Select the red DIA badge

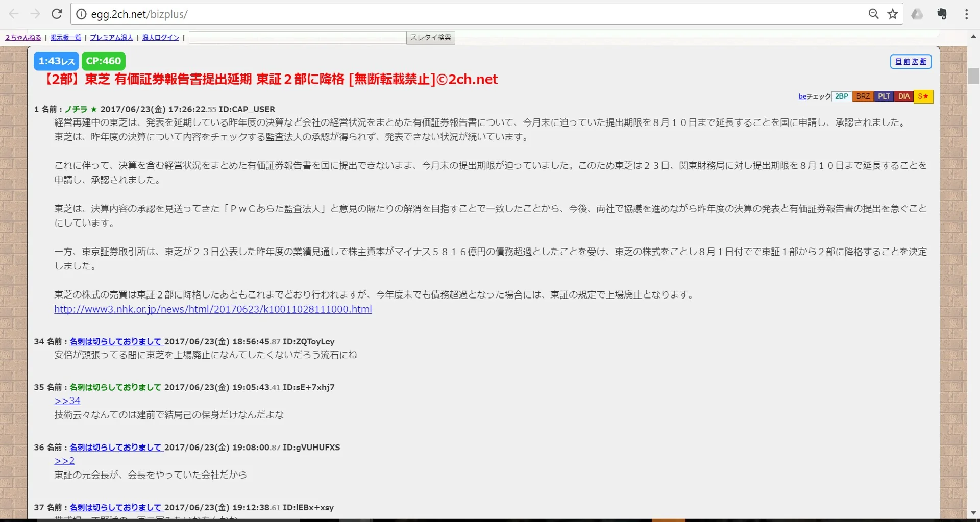[x=904, y=96]
